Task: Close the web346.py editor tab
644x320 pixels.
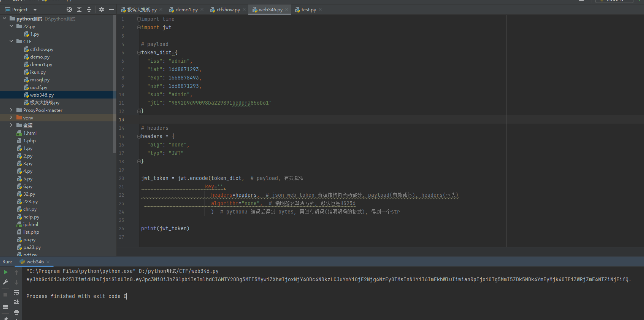Action: tap(287, 10)
